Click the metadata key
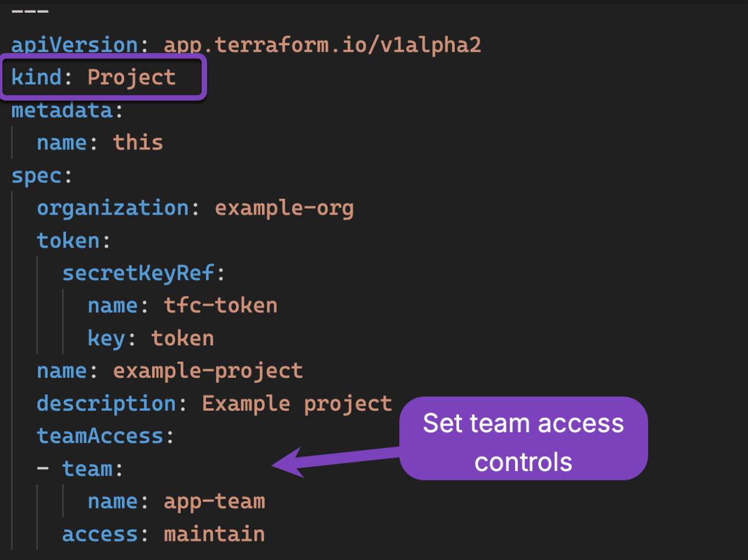This screenshot has height=560, width=748. 62,110
